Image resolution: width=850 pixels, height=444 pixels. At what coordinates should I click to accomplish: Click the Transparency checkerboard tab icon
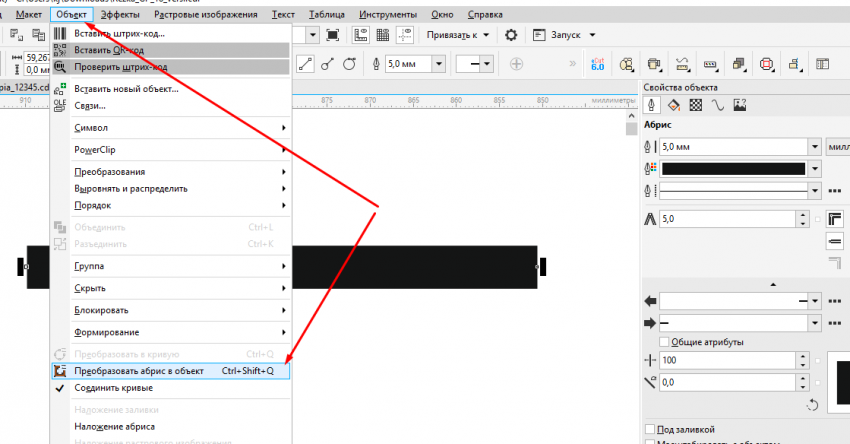point(696,105)
